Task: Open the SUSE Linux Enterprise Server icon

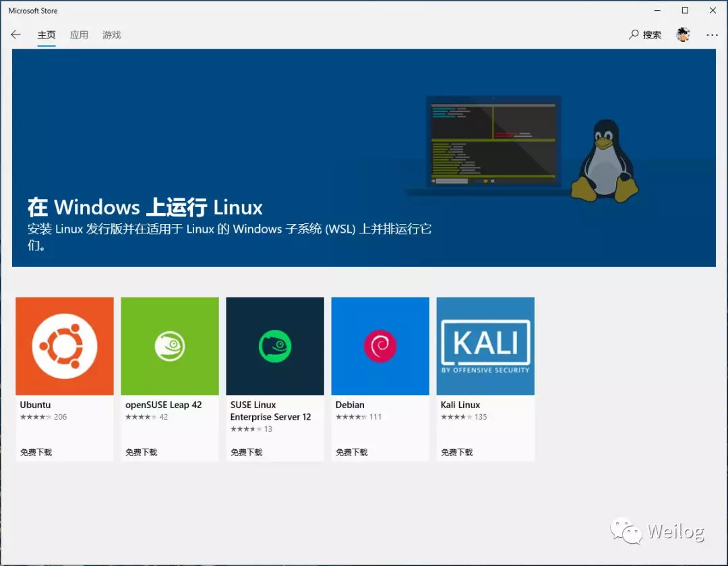Action: tap(275, 346)
